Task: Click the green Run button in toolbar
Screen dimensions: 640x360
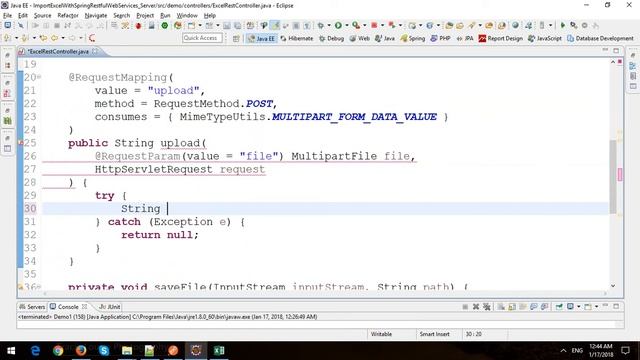Action: coord(338,25)
